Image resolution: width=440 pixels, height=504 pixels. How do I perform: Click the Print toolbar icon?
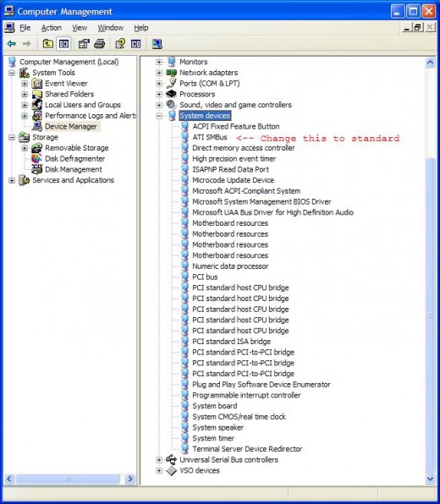(100, 43)
